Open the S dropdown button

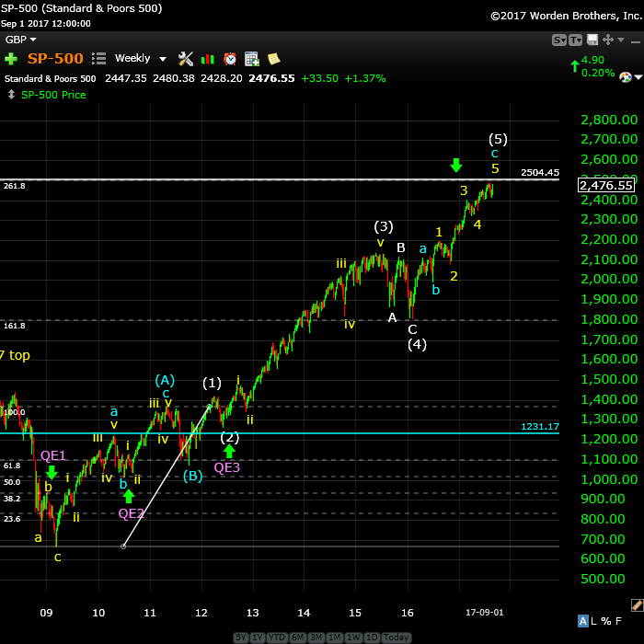tap(559, 40)
